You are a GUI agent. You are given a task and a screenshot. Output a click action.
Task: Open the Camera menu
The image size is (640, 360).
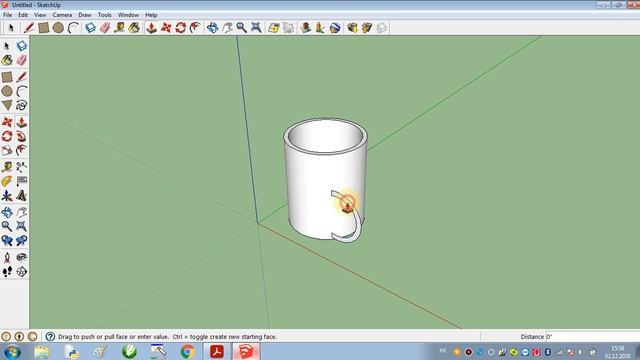62,15
